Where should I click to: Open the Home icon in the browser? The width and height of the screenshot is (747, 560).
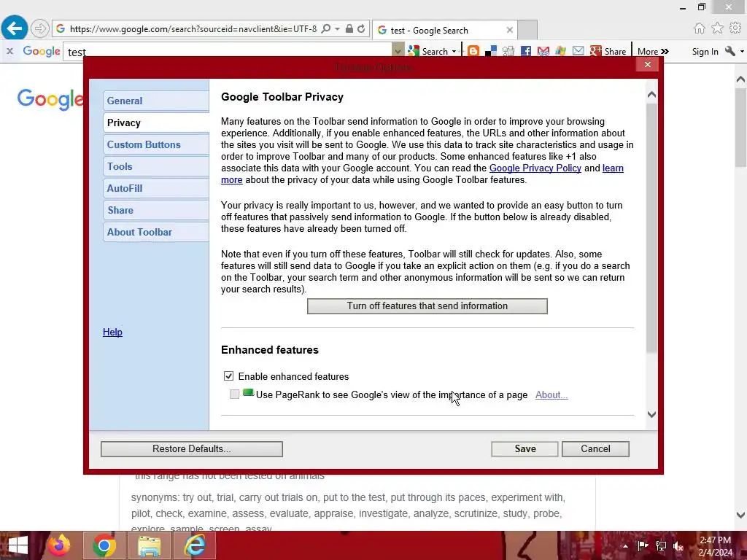[700, 28]
